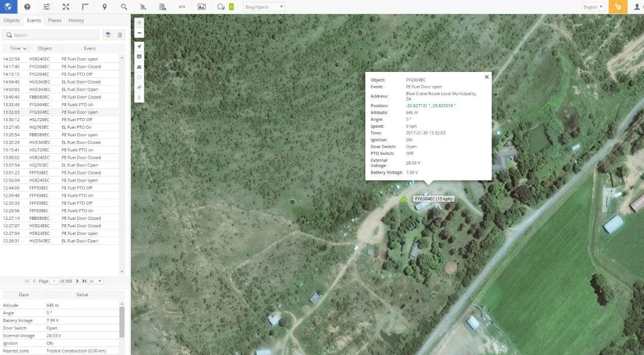Image resolution: width=644 pixels, height=355 pixels.
Task: Zoom out the map with minus button
Action: (x=139, y=33)
